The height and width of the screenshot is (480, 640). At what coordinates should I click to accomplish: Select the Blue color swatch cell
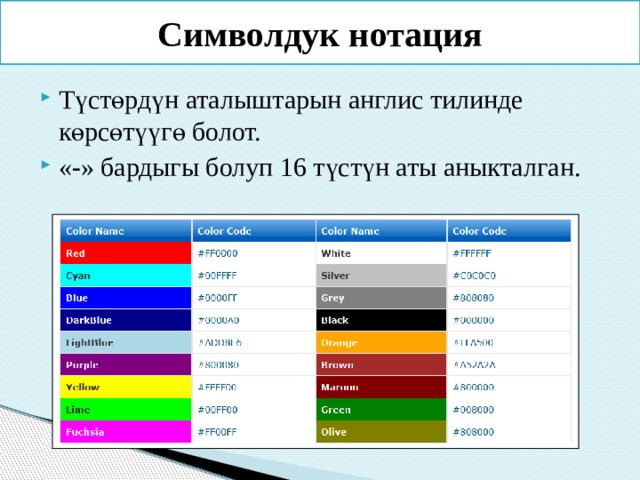[126, 298]
